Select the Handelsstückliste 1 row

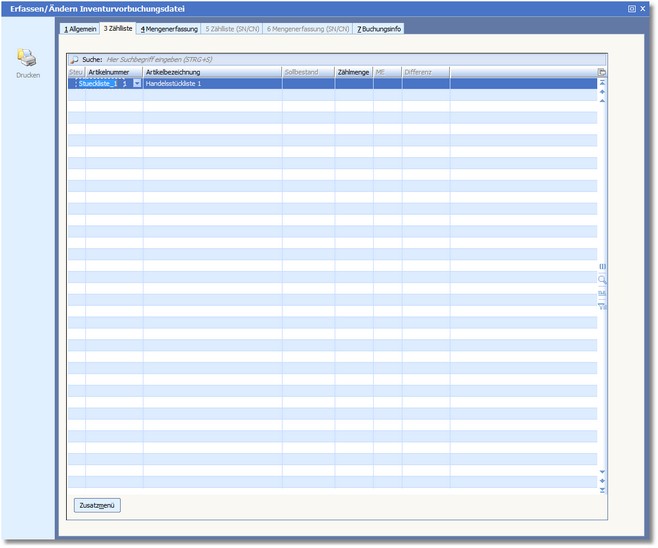[x=211, y=84]
